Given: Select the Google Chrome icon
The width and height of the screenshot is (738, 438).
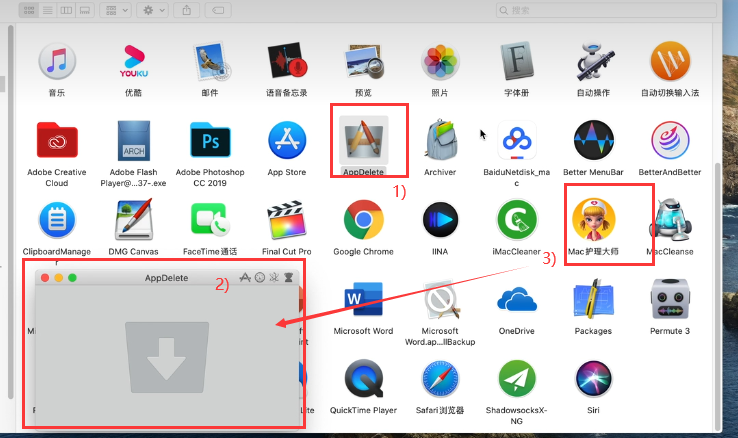Looking at the screenshot, I should (x=363, y=220).
